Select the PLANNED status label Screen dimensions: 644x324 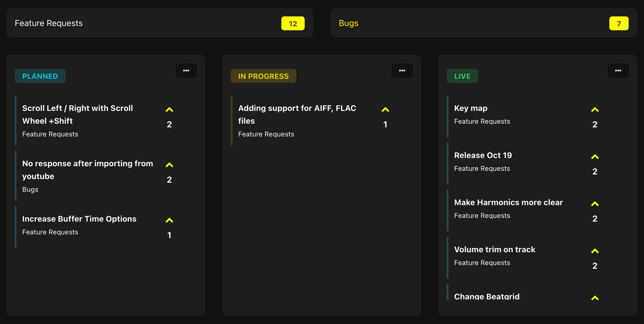tap(40, 76)
